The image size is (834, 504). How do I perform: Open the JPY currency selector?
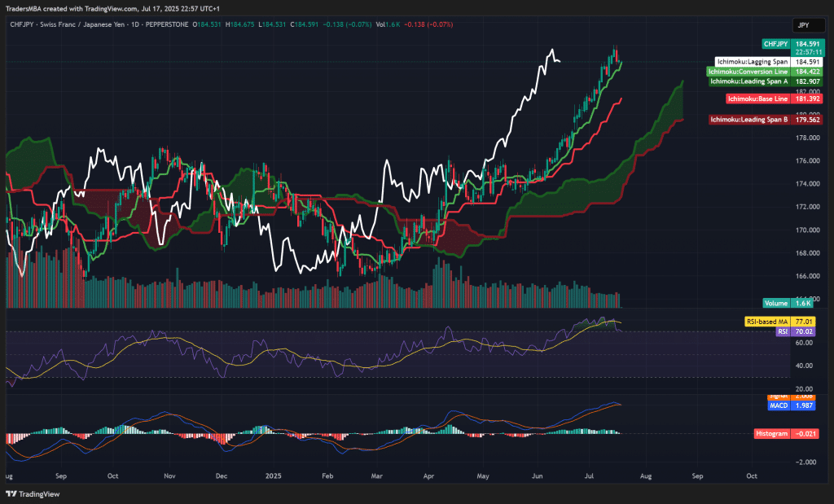pos(807,24)
